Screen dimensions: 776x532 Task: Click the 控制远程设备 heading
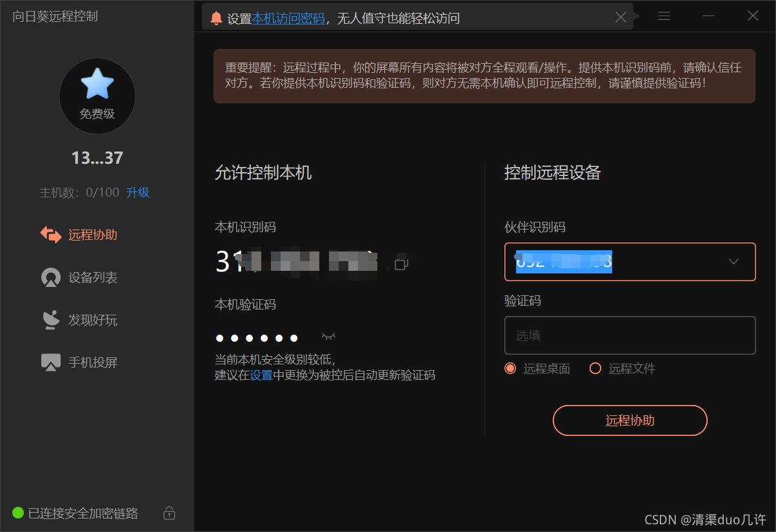553,173
